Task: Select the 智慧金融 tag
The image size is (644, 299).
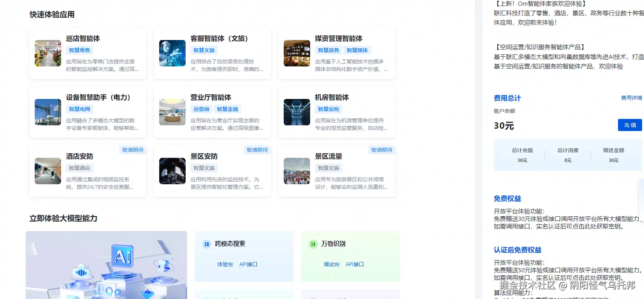Action: [227, 109]
